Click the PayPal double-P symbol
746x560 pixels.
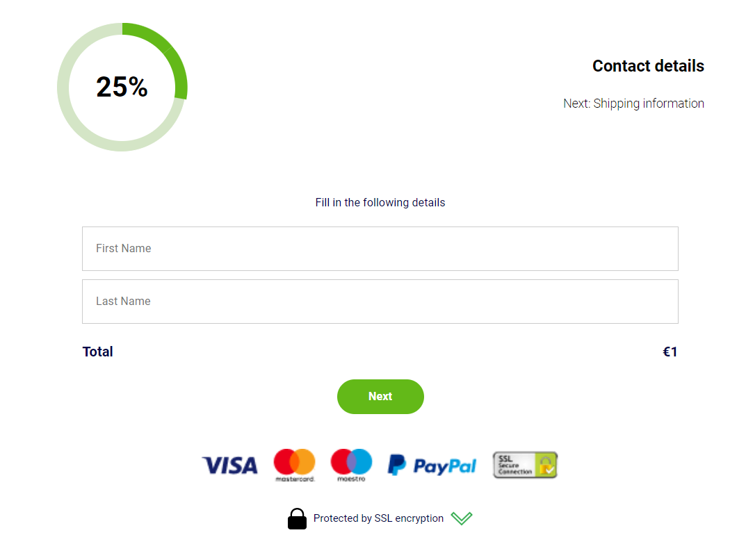pos(397,465)
